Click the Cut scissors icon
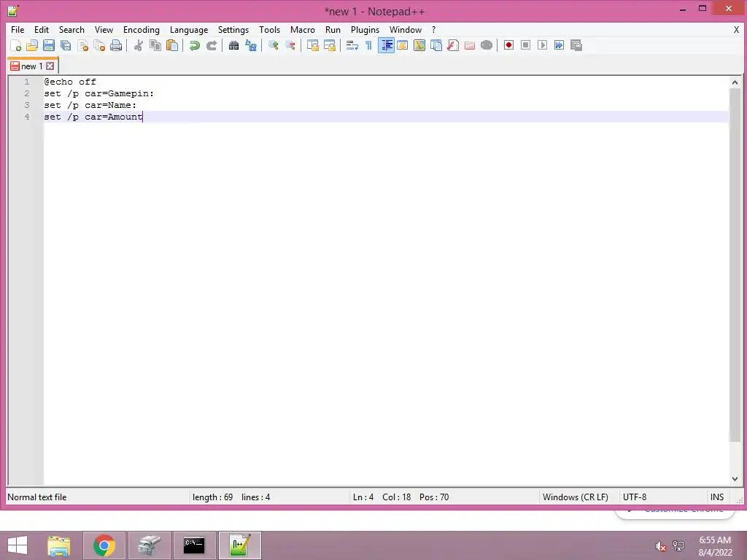This screenshot has width=747, height=560. click(x=139, y=45)
